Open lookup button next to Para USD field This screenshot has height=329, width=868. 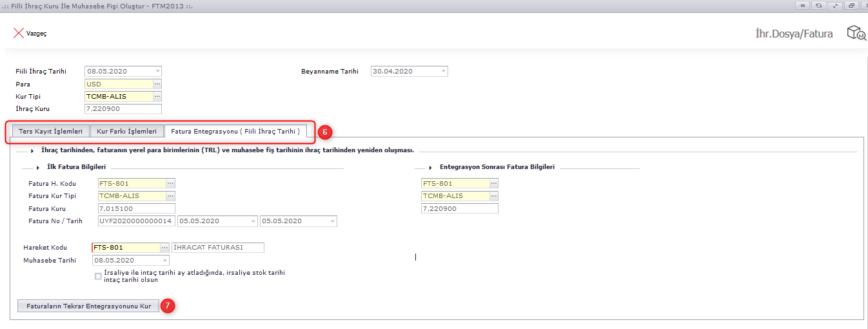click(157, 84)
